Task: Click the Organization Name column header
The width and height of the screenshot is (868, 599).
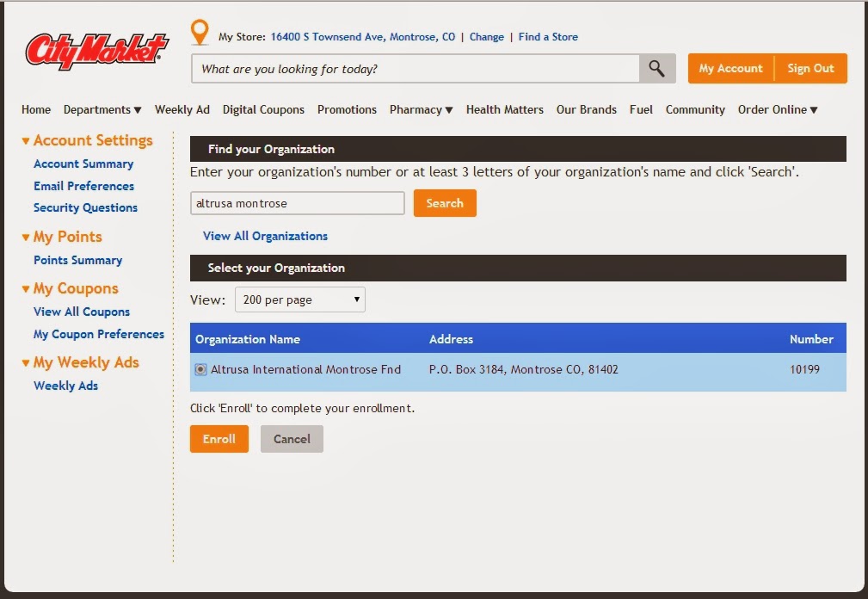Action: [x=248, y=339]
